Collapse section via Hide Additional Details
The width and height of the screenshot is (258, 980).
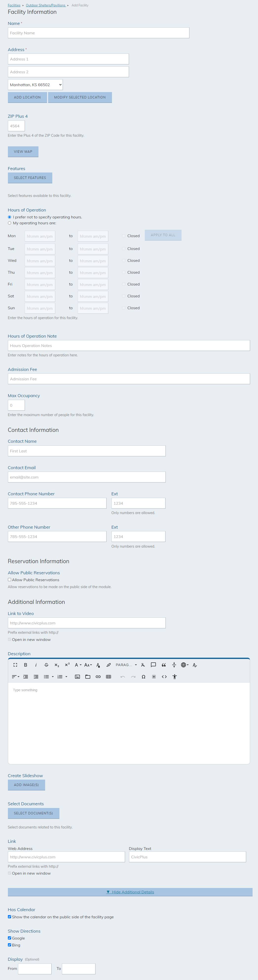pos(130,892)
